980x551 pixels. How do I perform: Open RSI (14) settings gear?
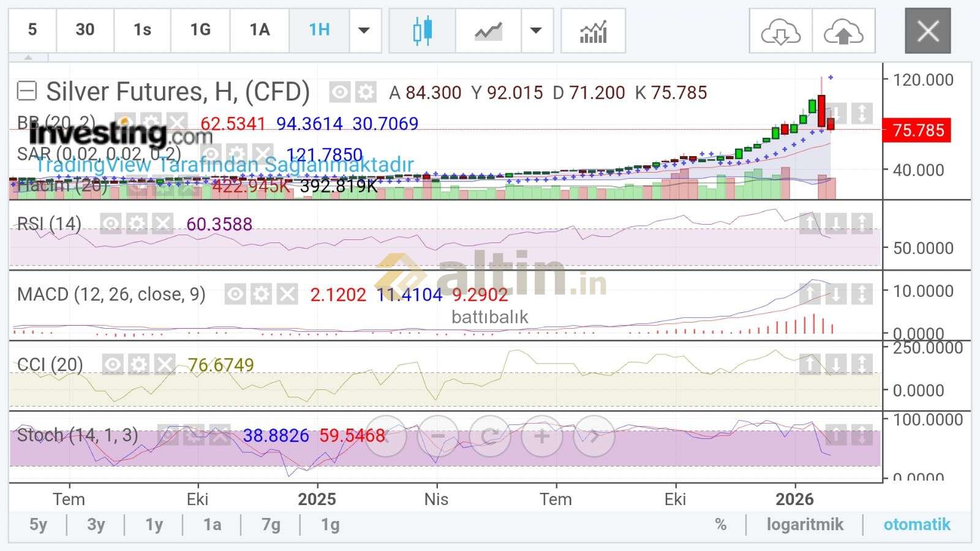tap(137, 224)
